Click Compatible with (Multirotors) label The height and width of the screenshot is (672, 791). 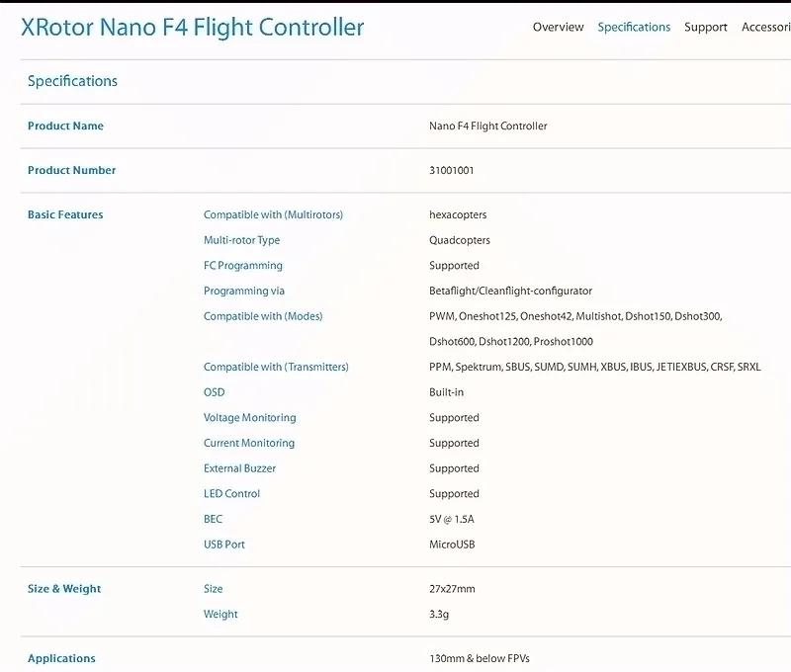[x=274, y=214]
